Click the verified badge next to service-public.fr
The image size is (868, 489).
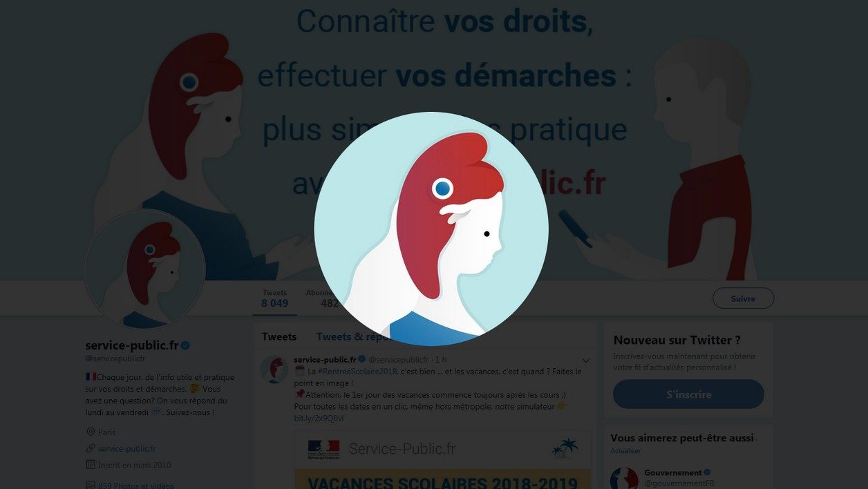click(186, 345)
